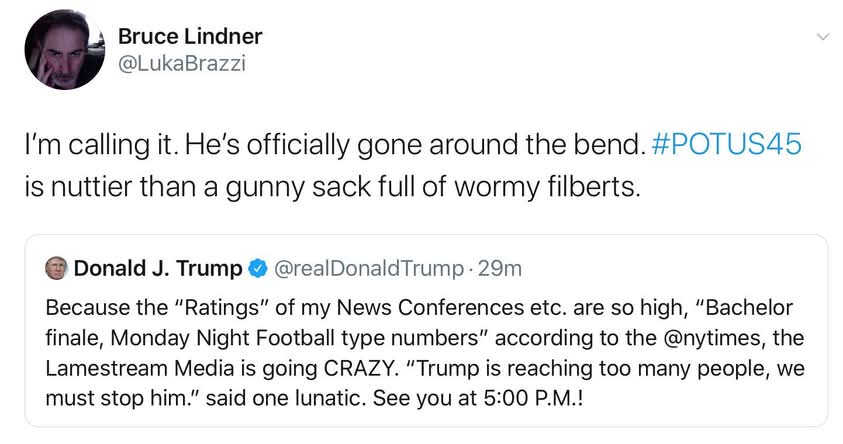Open the @LukaBrazzi handle
This screenshot has height=444, width=843.
[x=182, y=63]
